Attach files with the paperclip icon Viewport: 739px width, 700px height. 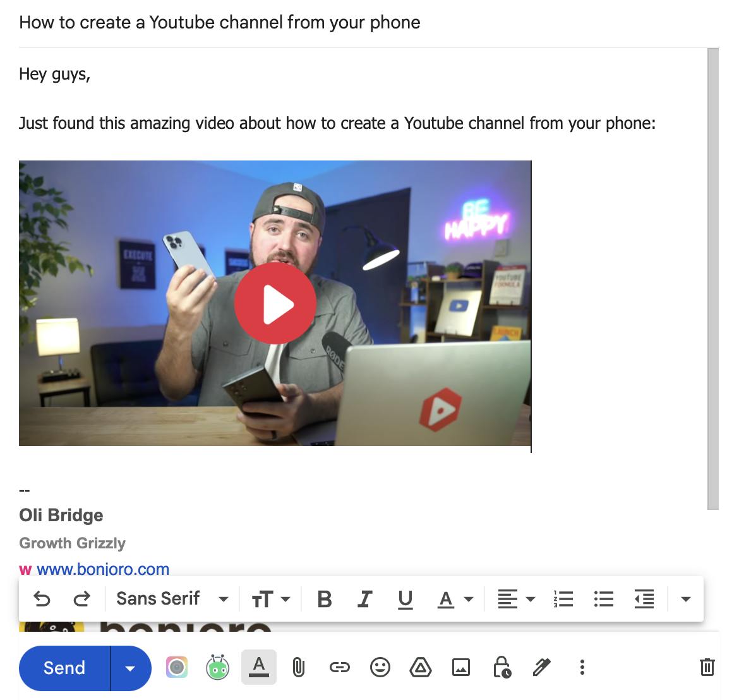[298, 668]
